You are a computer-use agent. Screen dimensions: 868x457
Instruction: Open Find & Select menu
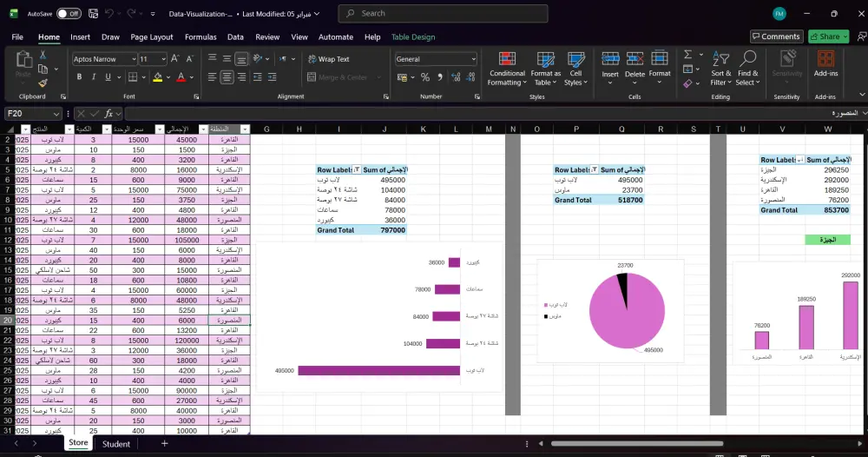747,69
